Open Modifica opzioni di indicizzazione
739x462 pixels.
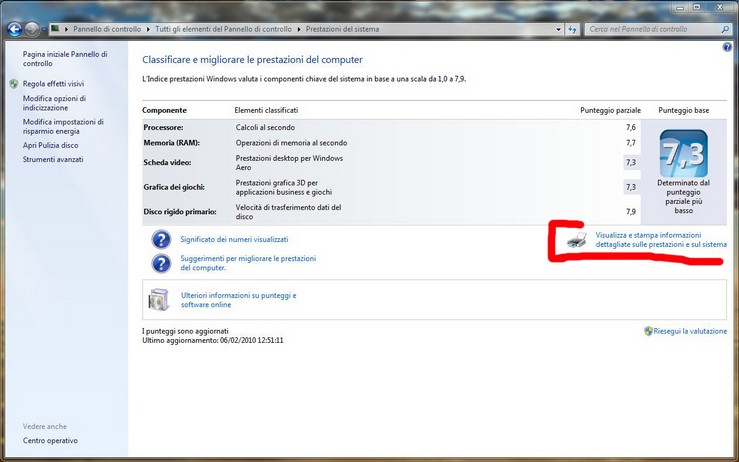(x=54, y=103)
